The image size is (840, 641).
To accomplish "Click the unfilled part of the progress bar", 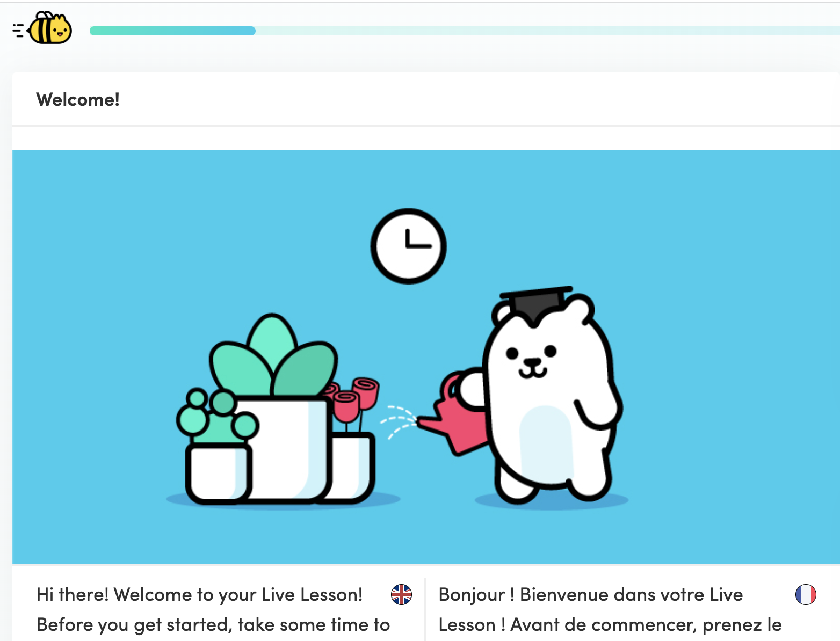I will (548, 31).
